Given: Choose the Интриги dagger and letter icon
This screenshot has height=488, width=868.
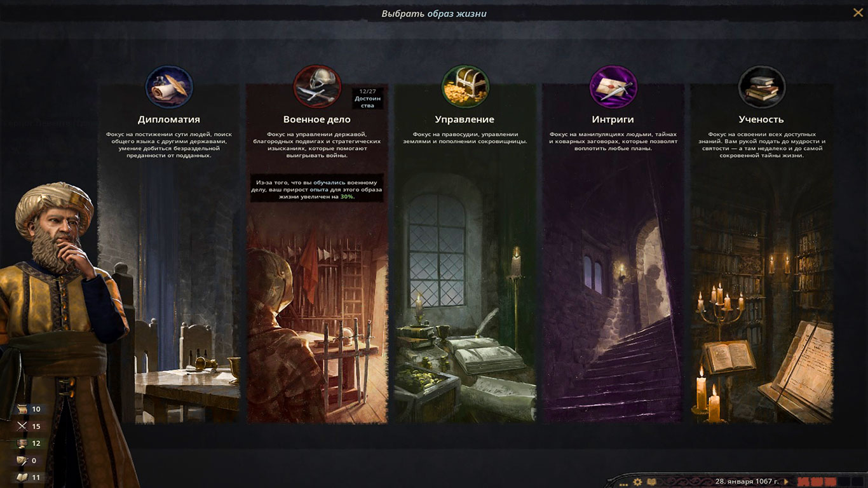Looking at the screenshot, I should pyautogui.click(x=613, y=88).
